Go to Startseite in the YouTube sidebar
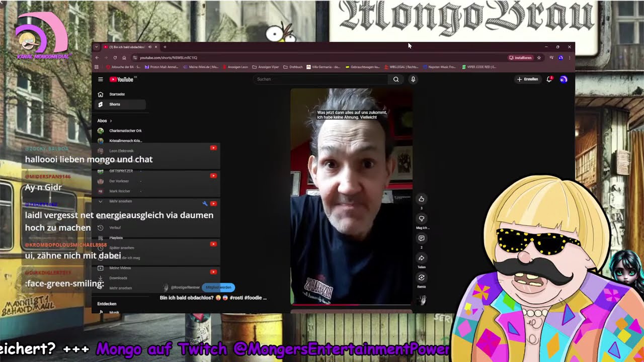 (x=120, y=94)
